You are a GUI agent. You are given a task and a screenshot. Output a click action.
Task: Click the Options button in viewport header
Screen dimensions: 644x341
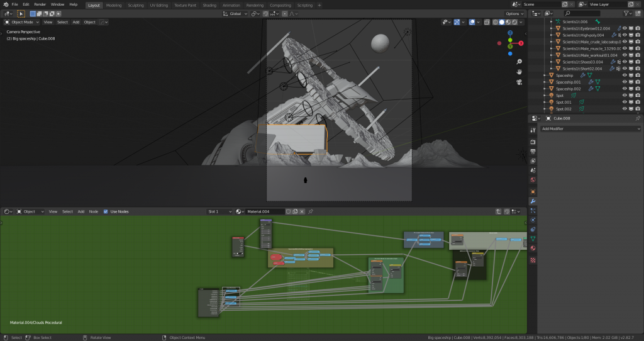(x=513, y=13)
